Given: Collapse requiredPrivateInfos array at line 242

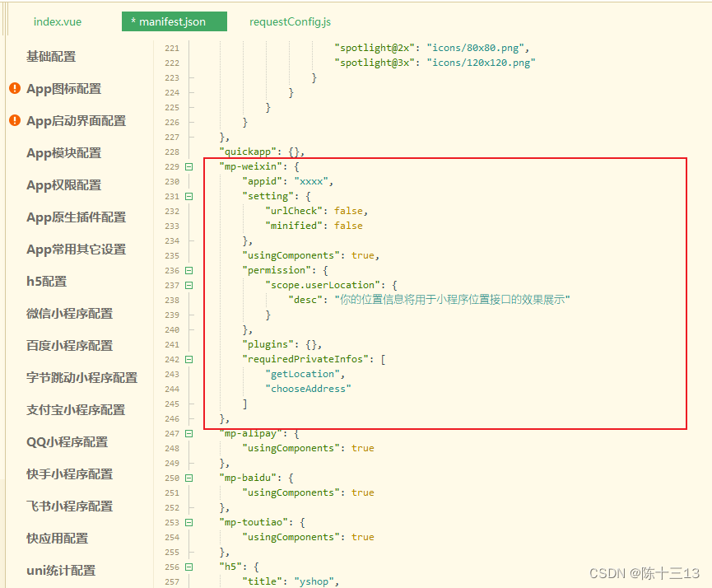Looking at the screenshot, I should pos(188,359).
